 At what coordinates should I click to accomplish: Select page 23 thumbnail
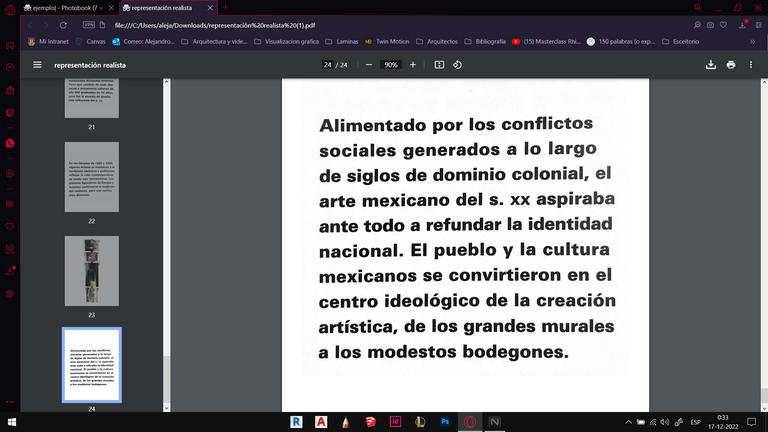(92, 271)
